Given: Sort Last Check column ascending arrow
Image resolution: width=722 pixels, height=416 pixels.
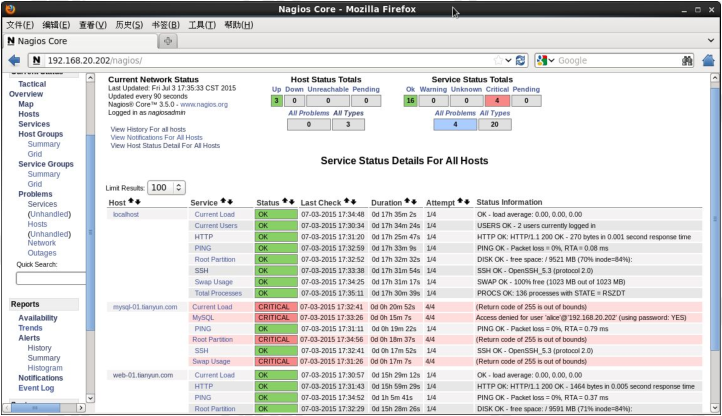Looking at the screenshot, I should coord(347,202).
